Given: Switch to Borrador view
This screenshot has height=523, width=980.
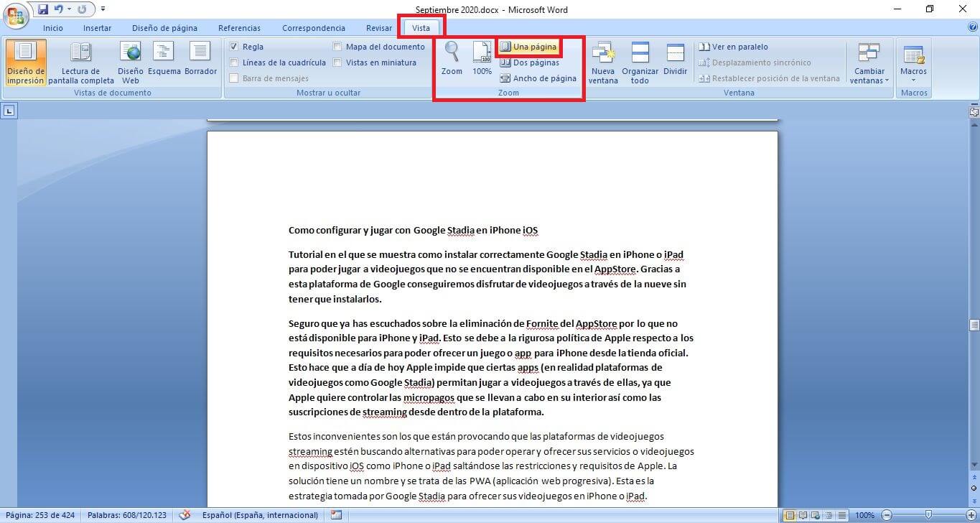Looking at the screenshot, I should click(x=200, y=59).
